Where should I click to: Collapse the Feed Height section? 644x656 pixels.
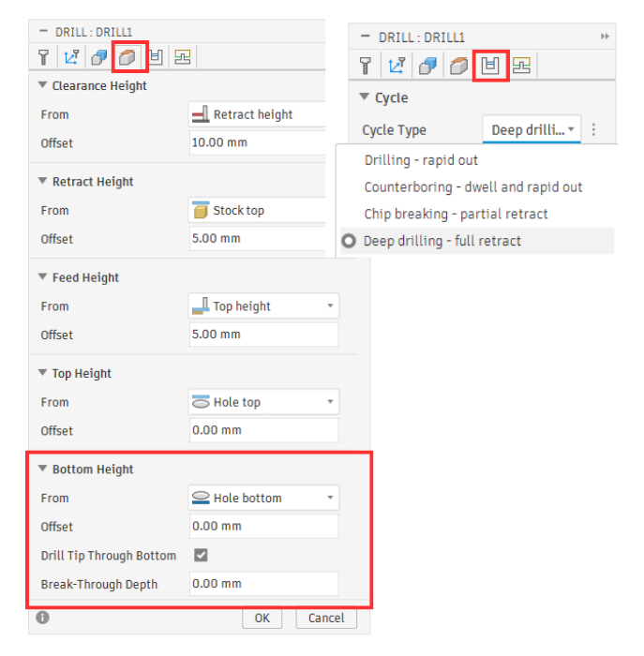pyautogui.click(x=42, y=276)
